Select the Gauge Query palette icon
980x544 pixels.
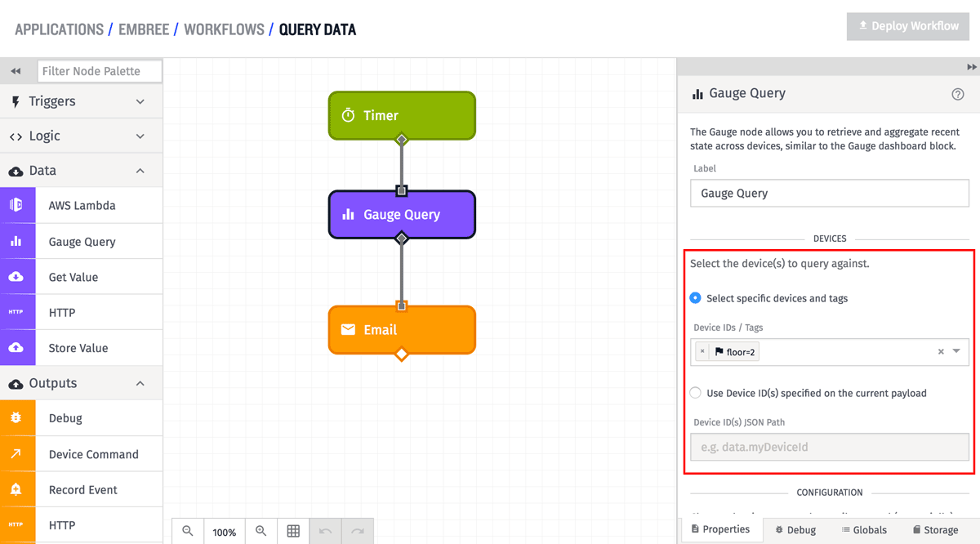[x=16, y=241]
